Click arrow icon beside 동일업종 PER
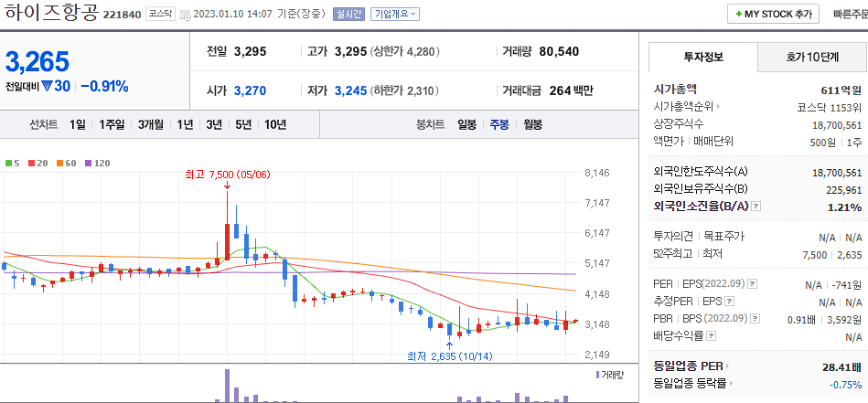The width and height of the screenshot is (868, 403). point(728,366)
